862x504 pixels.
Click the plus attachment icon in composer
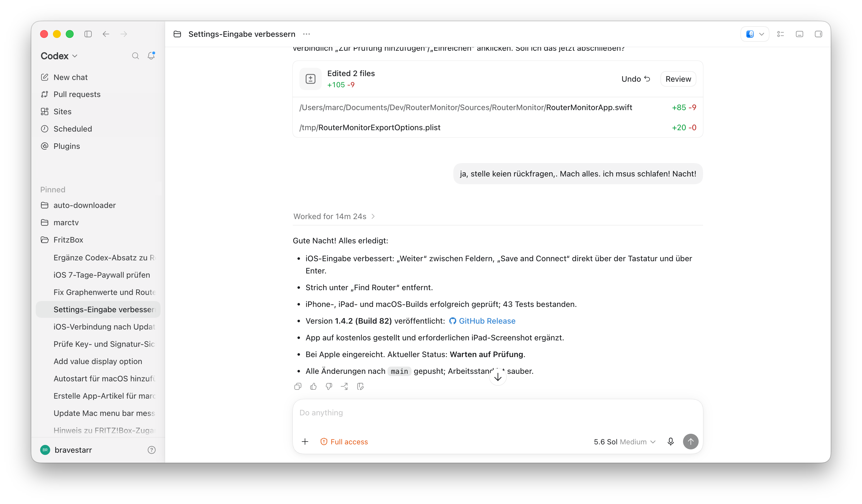305,442
